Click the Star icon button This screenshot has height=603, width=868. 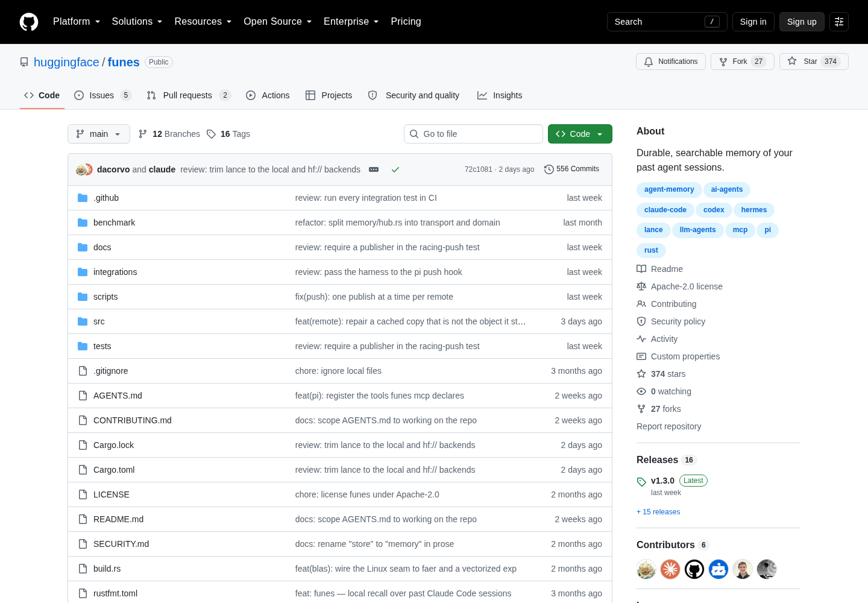coord(814,62)
